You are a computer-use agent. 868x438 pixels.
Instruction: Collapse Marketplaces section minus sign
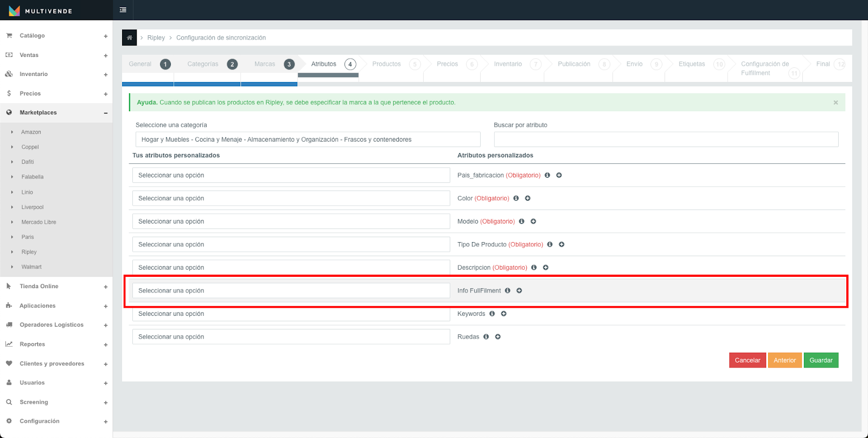point(106,113)
